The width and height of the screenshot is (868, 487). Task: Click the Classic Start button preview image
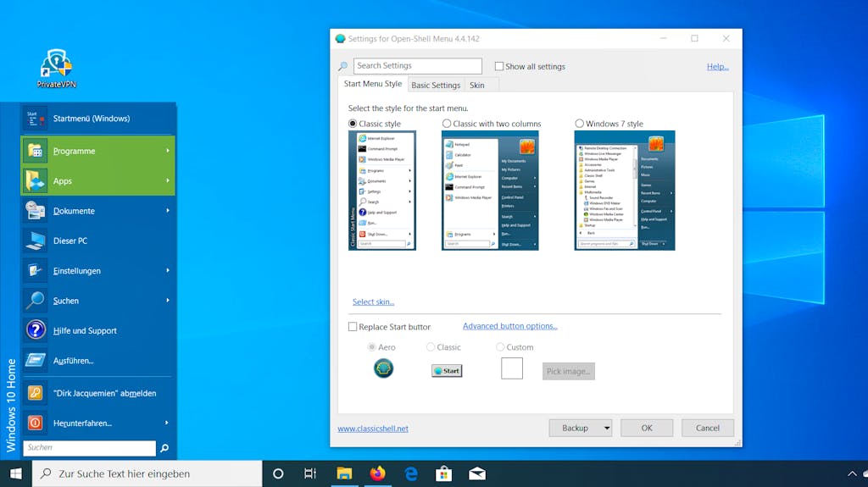pyautogui.click(x=447, y=371)
